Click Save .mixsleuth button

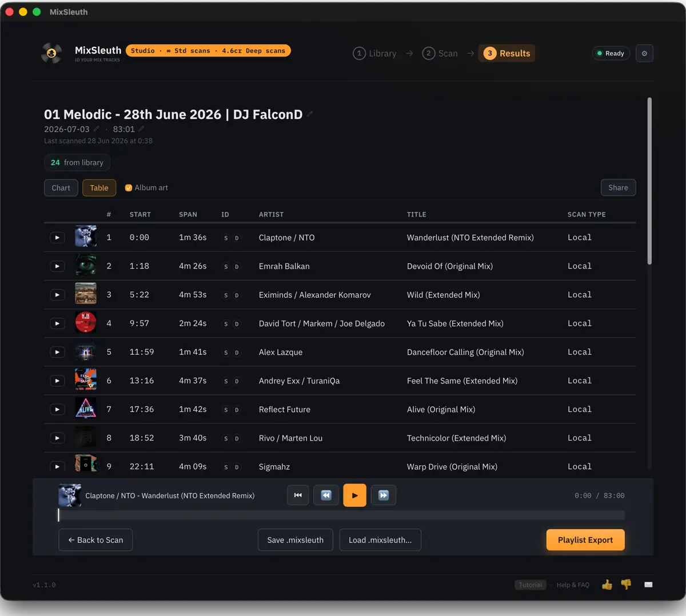(296, 540)
